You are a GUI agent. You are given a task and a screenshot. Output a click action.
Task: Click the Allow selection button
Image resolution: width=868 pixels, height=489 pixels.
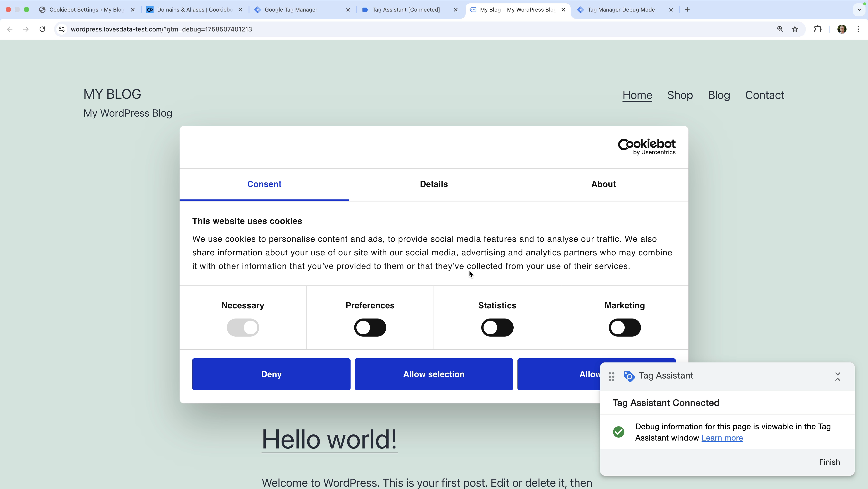(x=434, y=374)
